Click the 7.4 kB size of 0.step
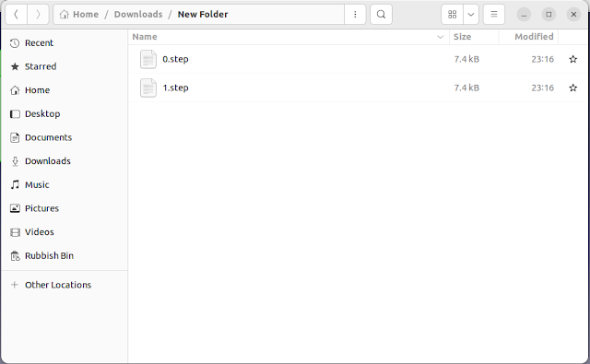The image size is (590, 364). point(466,59)
